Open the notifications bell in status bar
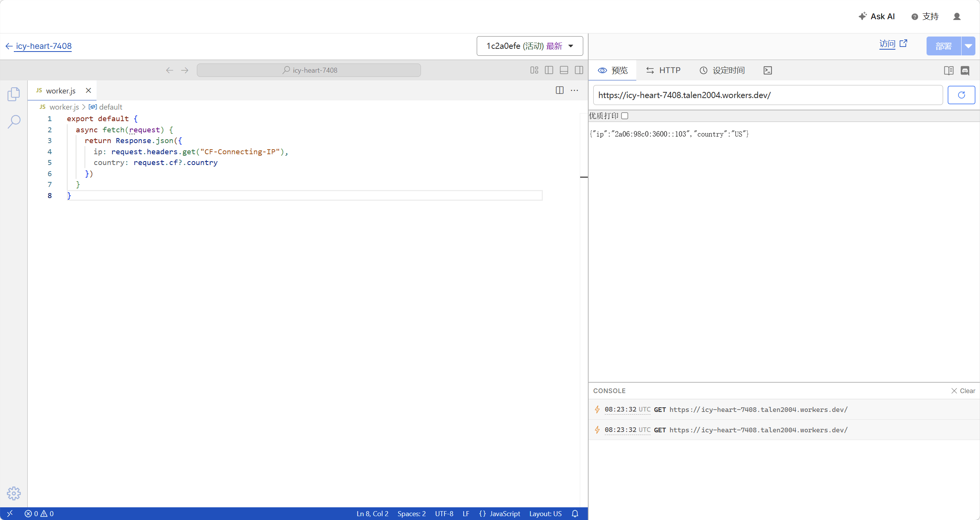 575,513
